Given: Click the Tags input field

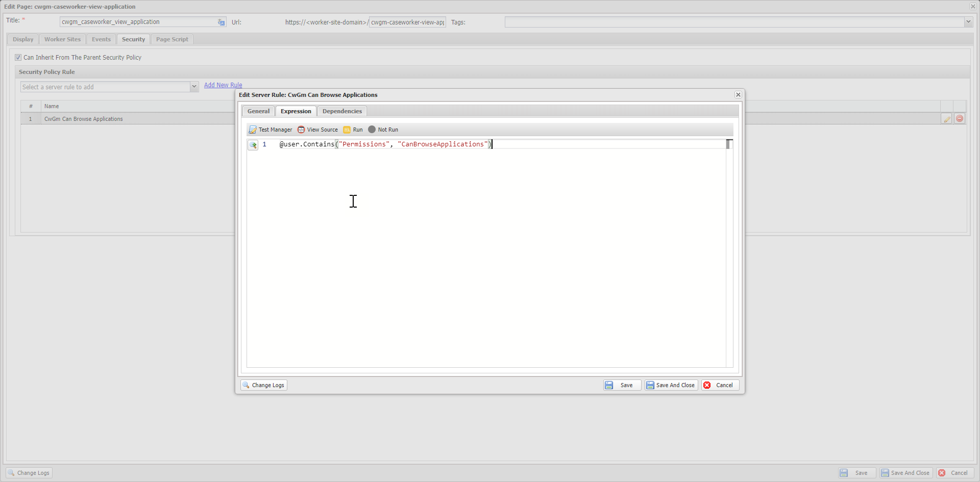Looking at the screenshot, I should click(x=734, y=22).
